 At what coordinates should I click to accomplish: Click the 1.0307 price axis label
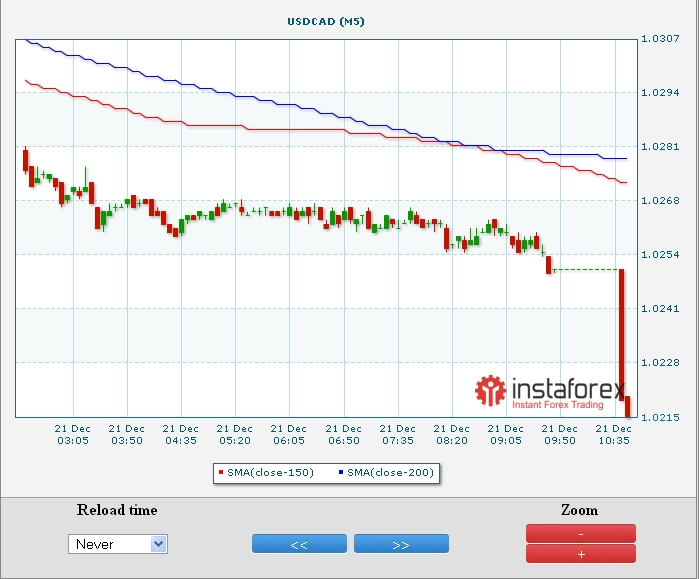pyautogui.click(x=659, y=39)
